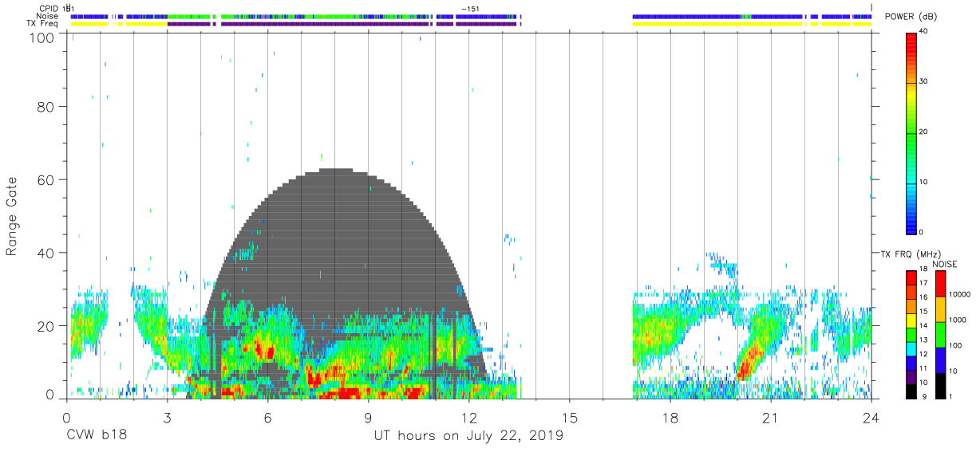This screenshot has height=452, width=980.
Task: Click the 1000 label on NOISE scale
Action: (958, 320)
